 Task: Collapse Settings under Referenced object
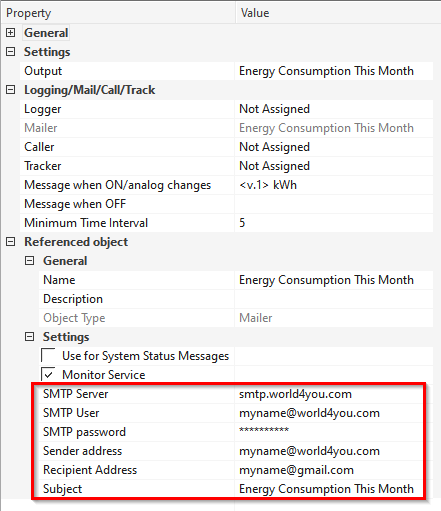(30, 337)
